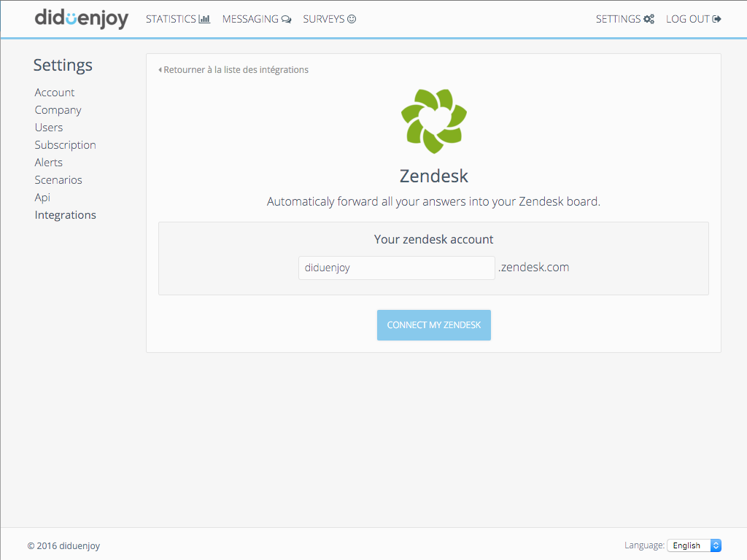Open Scenarios in the sidebar

tap(58, 180)
